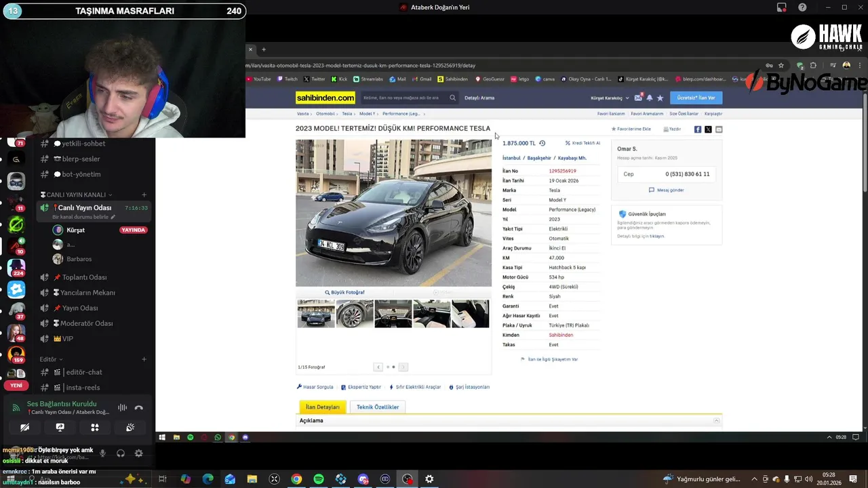The image size is (868, 488).
Task: Open Discord activities icon in voice panel
Action: (95, 428)
